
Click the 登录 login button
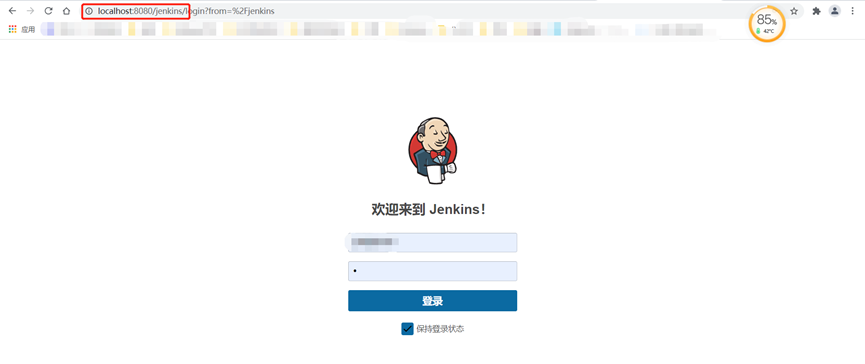[432, 301]
